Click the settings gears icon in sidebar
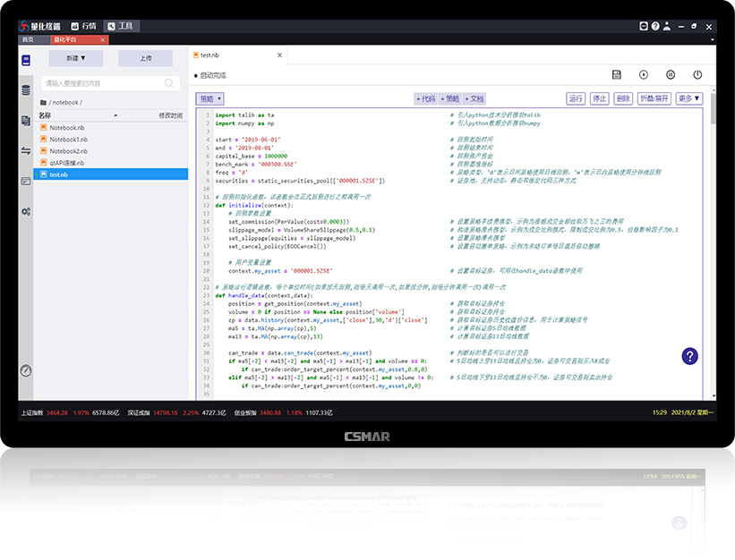The height and width of the screenshot is (560, 735). point(26,211)
